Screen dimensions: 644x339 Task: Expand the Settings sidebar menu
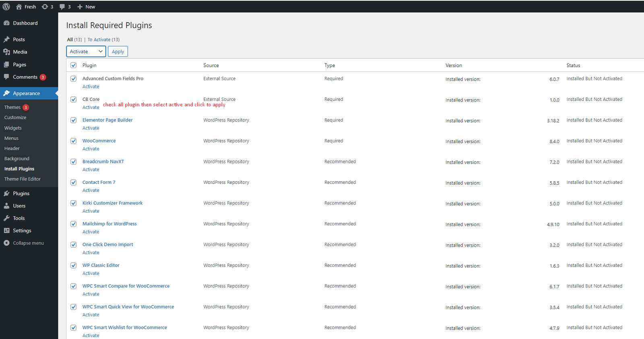pyautogui.click(x=22, y=231)
